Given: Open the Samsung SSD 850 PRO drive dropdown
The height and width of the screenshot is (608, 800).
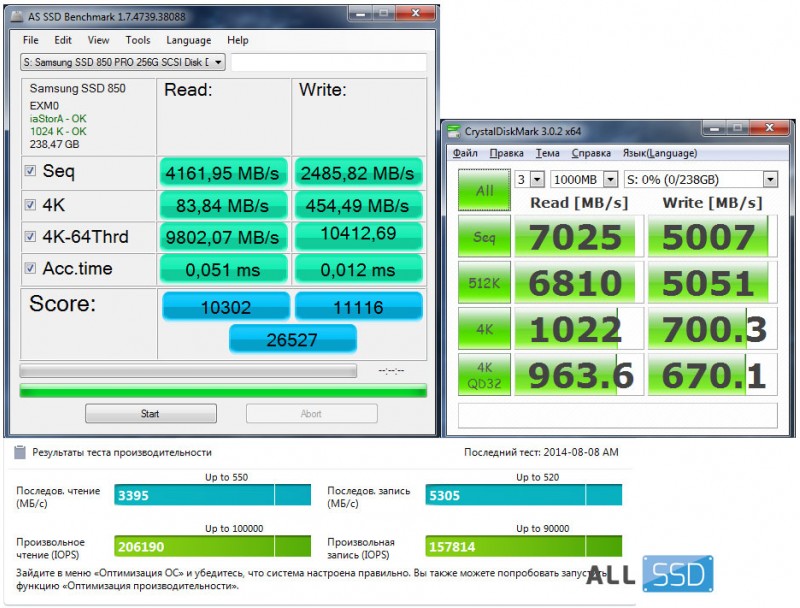Looking at the screenshot, I should click(x=123, y=62).
